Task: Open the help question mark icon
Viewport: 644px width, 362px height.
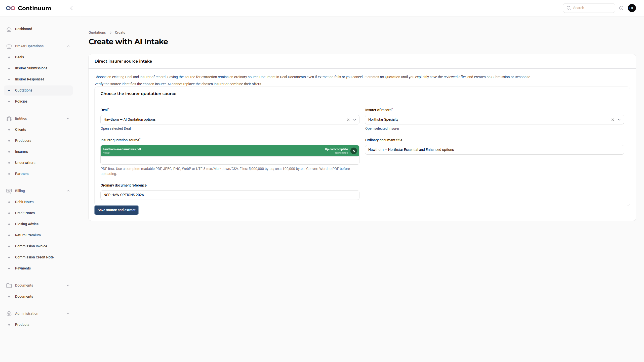Action: coord(621,8)
